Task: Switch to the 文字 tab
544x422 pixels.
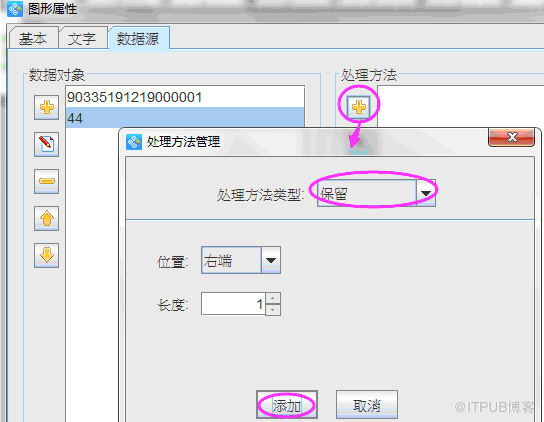Action: click(x=83, y=38)
